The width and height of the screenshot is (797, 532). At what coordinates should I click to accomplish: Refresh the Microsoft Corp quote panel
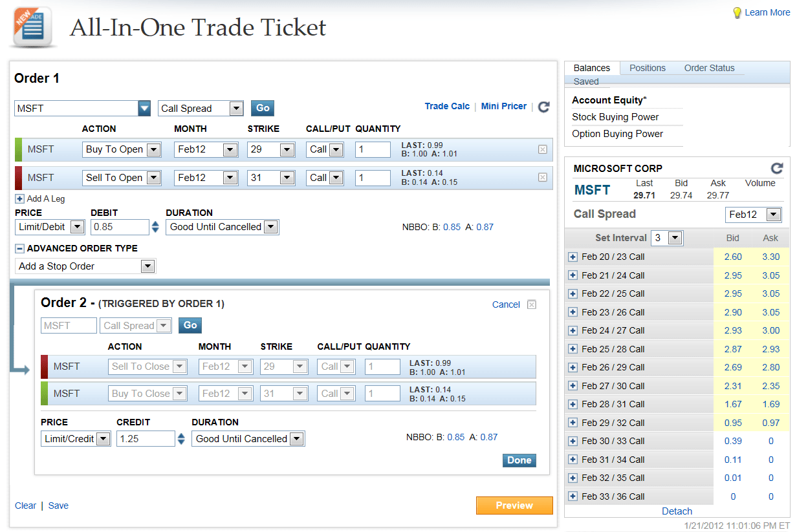click(777, 168)
